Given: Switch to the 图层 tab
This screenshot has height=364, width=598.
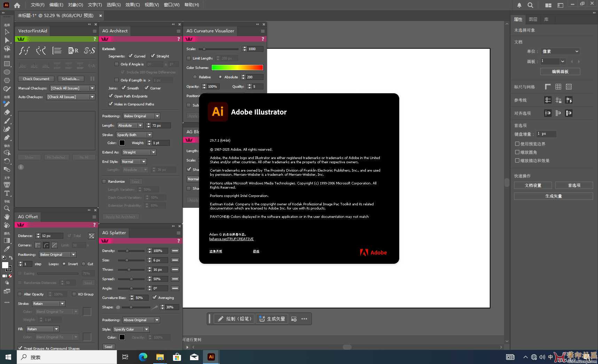Looking at the screenshot, I should 533,19.
